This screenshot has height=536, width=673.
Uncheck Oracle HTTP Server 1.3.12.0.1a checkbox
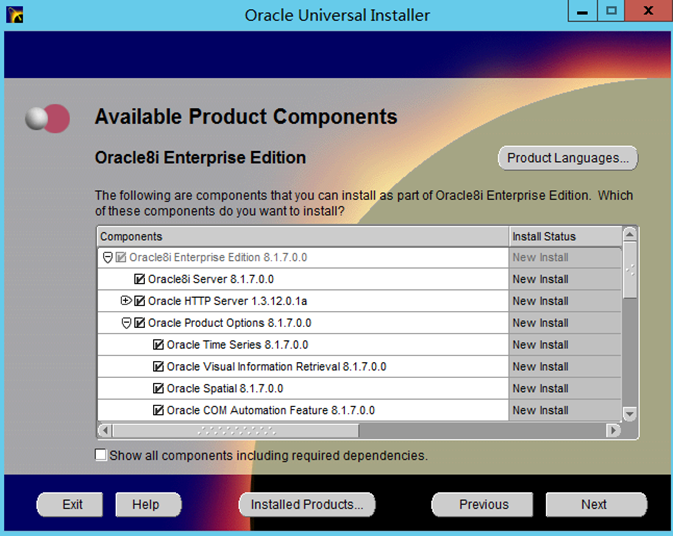[x=139, y=301]
